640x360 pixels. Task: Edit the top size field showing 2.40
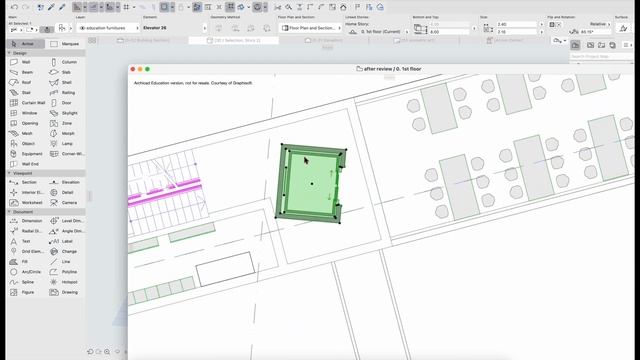tap(518, 24)
